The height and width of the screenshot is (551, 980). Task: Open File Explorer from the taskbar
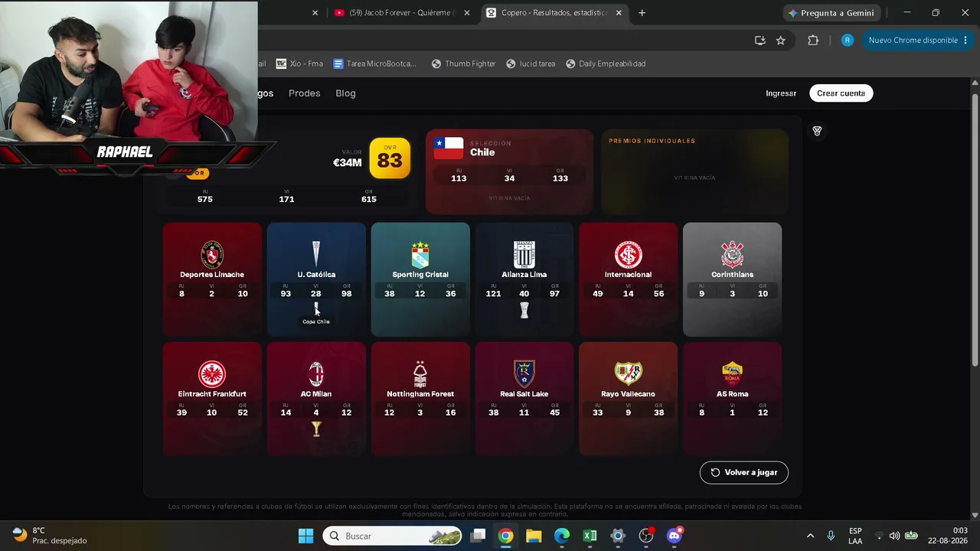(x=534, y=536)
